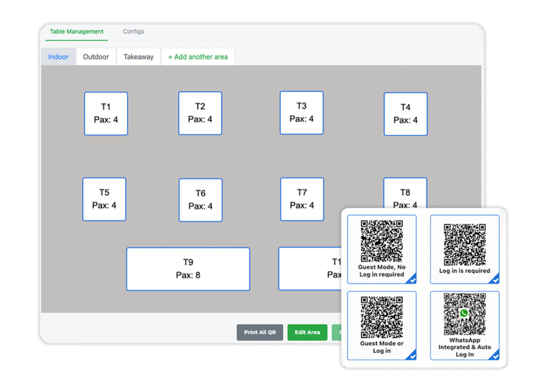Select table T1 on the floor plan
This screenshot has height=392, width=546.
click(106, 113)
